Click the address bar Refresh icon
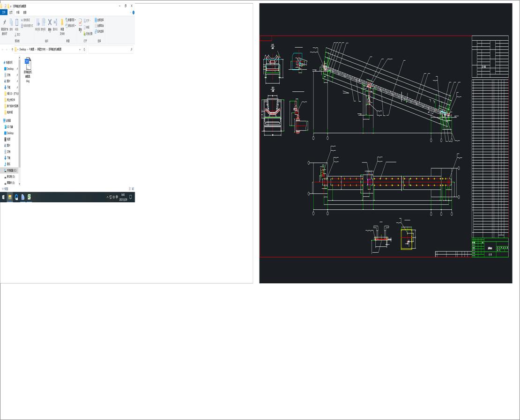The height and width of the screenshot is (420, 520). pyautogui.click(x=84, y=49)
